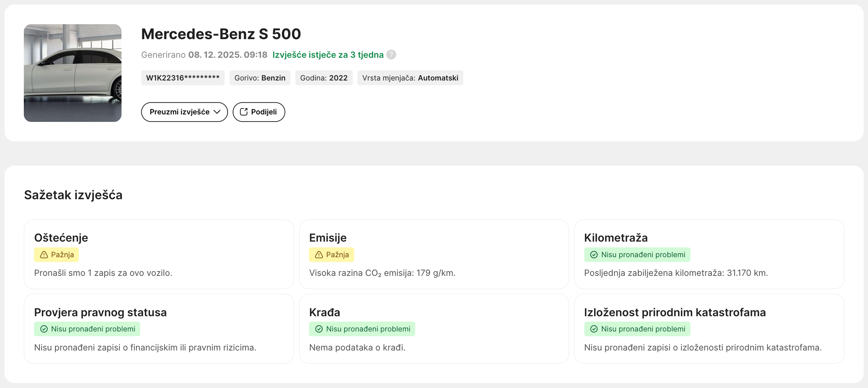The image size is (868, 388).
Task: Expand the Preuzmi izvješće dropdown chevron
Action: click(x=217, y=112)
